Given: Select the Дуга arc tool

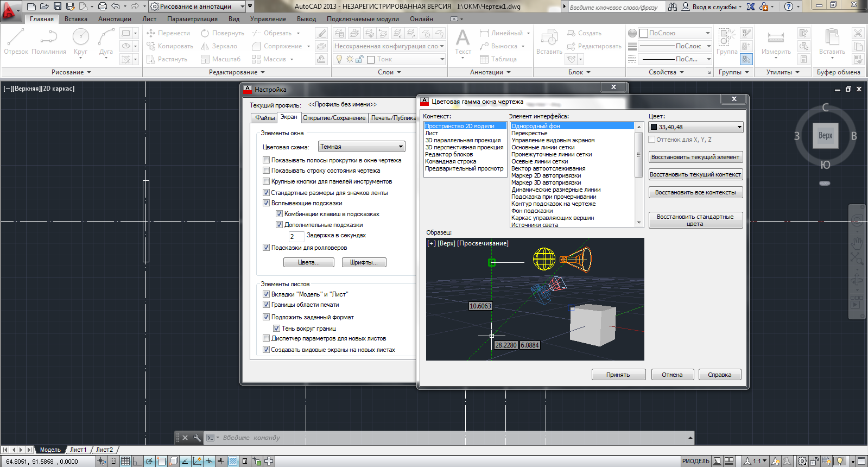Looking at the screenshot, I should coord(106,42).
